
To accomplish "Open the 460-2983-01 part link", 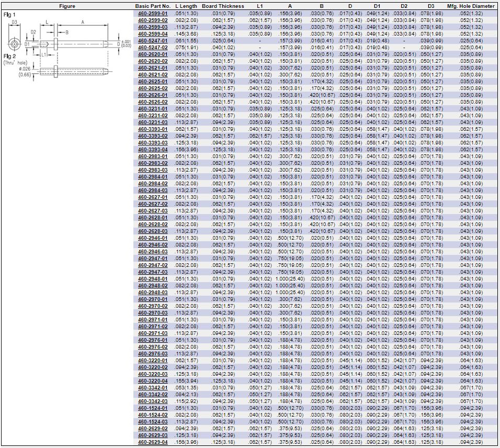I will pyautogui.click(x=153, y=156).
